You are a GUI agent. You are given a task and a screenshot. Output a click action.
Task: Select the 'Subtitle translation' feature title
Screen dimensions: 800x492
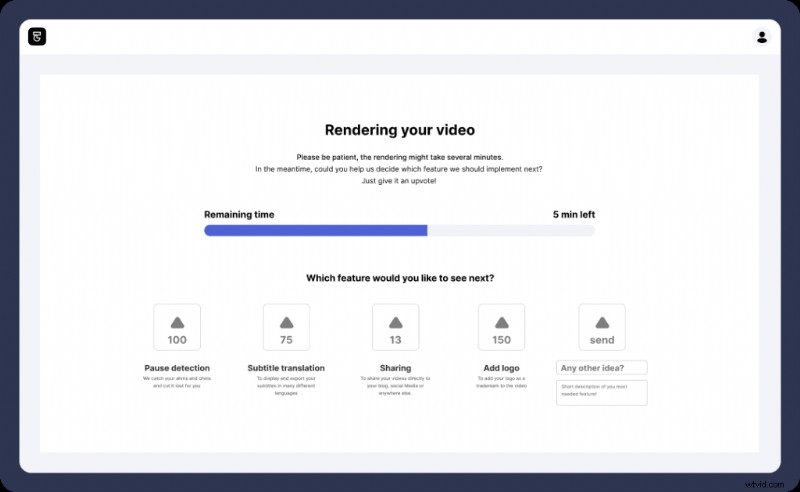click(286, 368)
